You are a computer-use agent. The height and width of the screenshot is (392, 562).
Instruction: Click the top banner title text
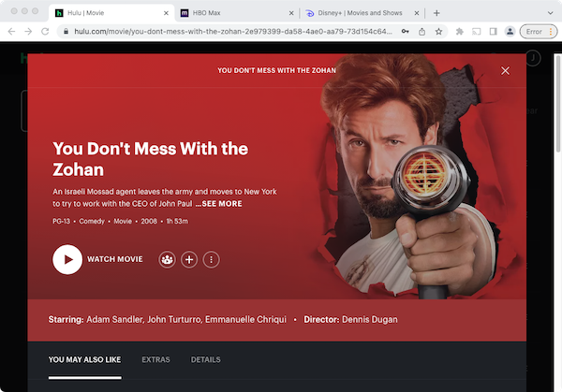[276, 70]
